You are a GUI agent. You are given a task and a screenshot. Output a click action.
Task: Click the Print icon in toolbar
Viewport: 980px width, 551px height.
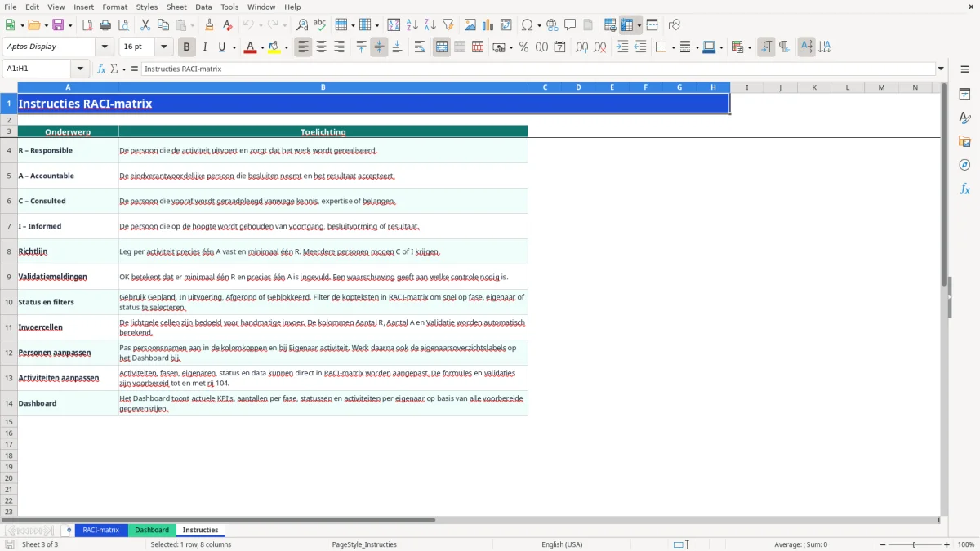105,25
